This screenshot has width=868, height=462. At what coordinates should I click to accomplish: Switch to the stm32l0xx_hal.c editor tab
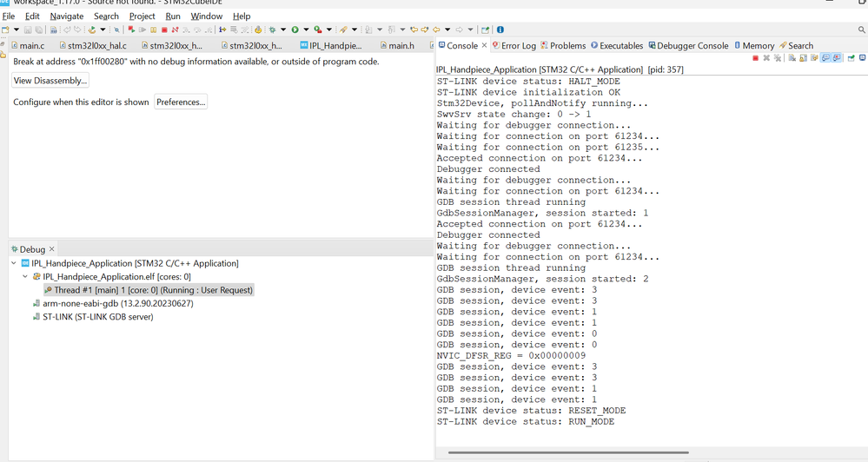coord(93,46)
